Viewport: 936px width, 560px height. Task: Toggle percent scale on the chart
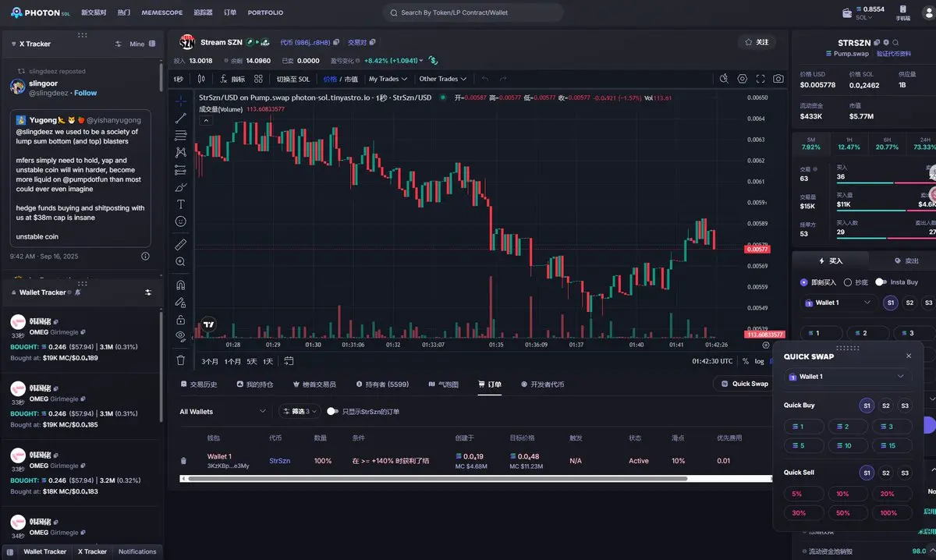point(746,361)
